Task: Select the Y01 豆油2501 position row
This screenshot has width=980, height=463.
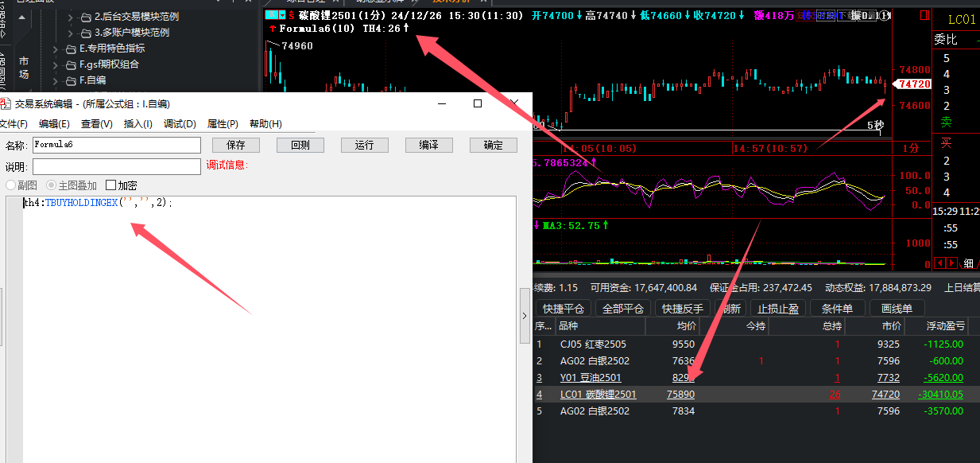Action: tap(756, 378)
